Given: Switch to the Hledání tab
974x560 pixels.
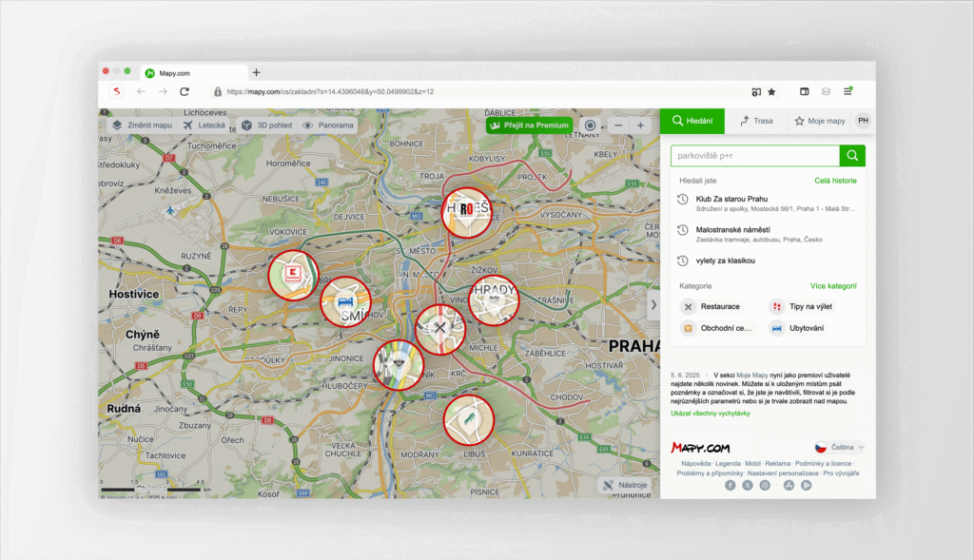Looking at the screenshot, I should click(x=692, y=121).
